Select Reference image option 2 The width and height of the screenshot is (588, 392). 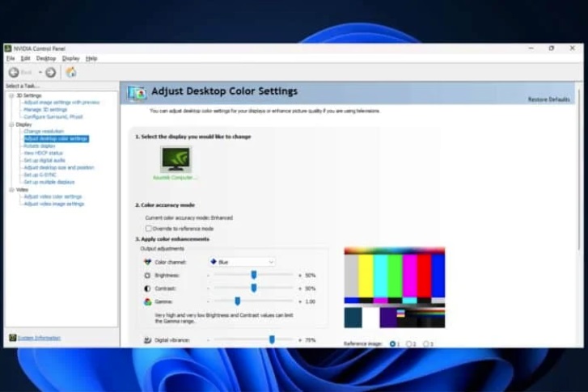pos(409,344)
